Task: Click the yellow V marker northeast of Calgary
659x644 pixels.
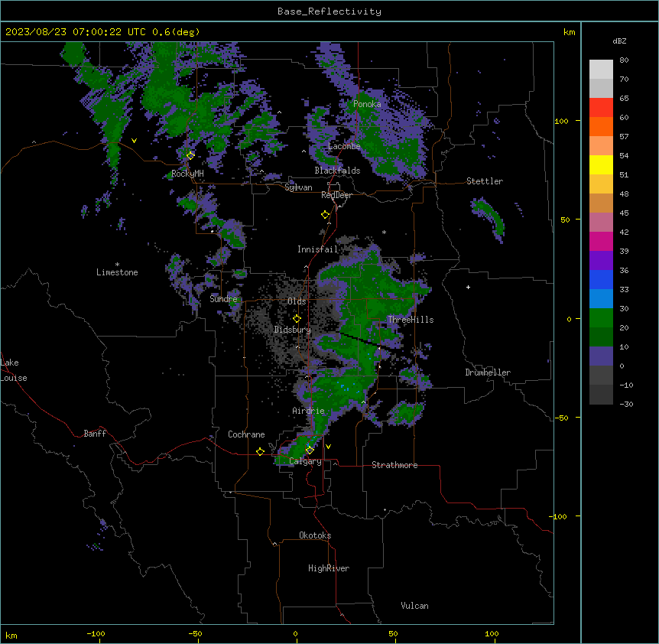Action: point(328,447)
